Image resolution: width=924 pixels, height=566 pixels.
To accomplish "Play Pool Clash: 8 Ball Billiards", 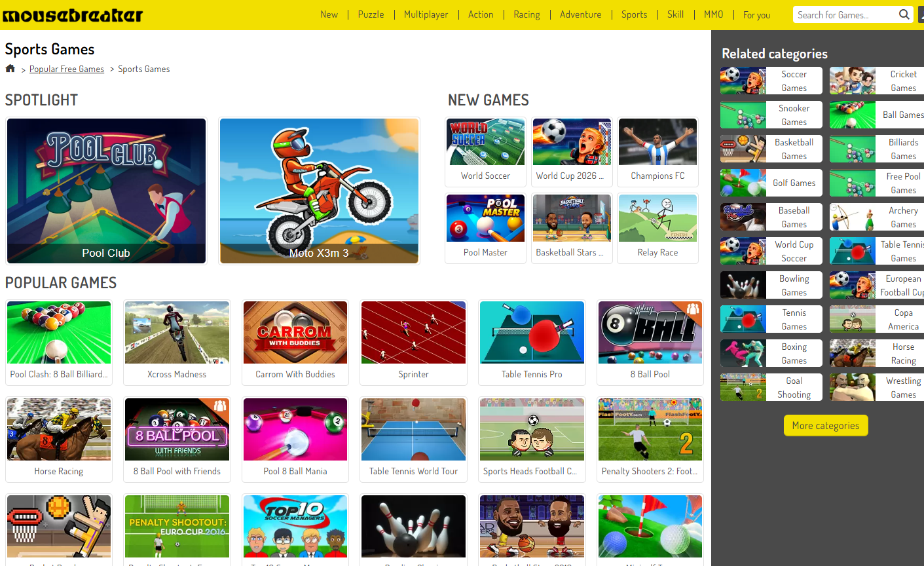I will coord(59,343).
